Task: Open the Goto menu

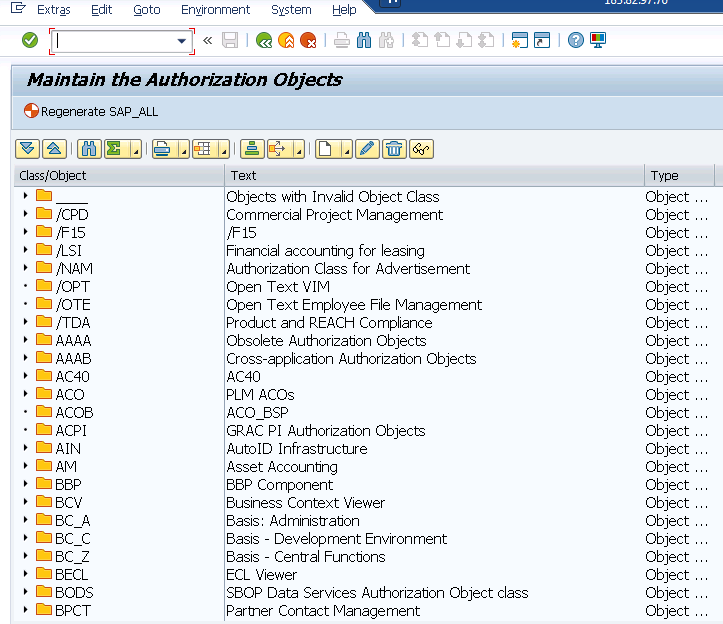Action: (146, 9)
